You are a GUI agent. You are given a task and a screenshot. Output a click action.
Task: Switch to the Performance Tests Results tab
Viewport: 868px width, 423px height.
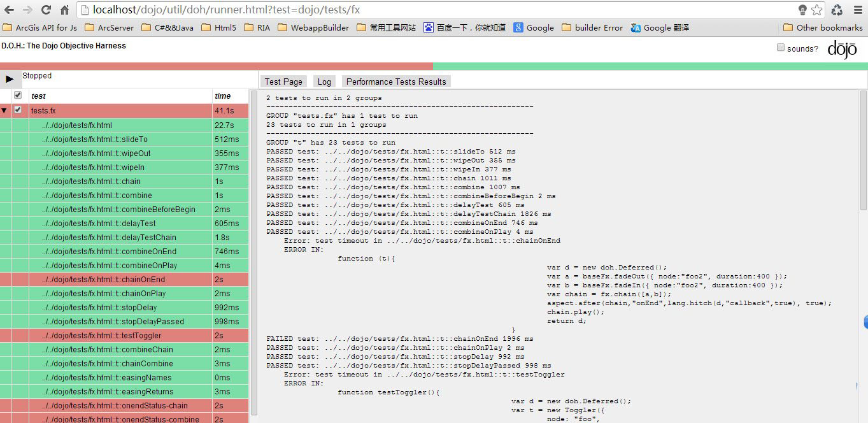point(396,82)
